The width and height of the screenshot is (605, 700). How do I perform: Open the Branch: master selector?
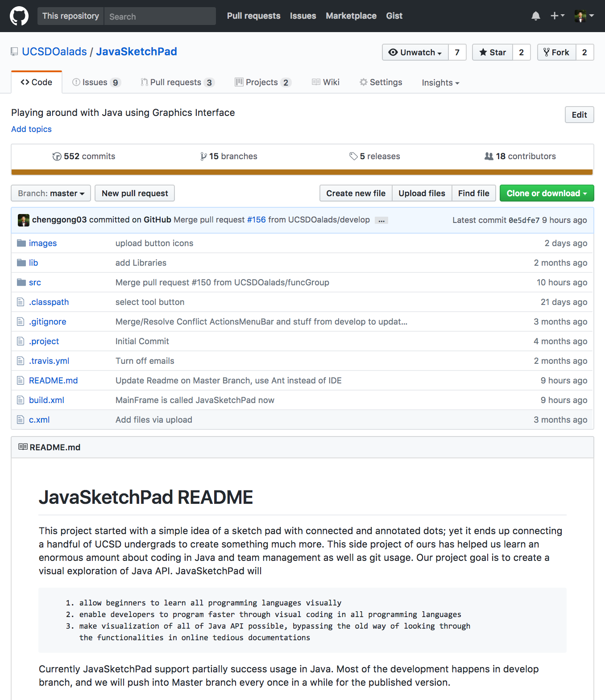(x=51, y=193)
